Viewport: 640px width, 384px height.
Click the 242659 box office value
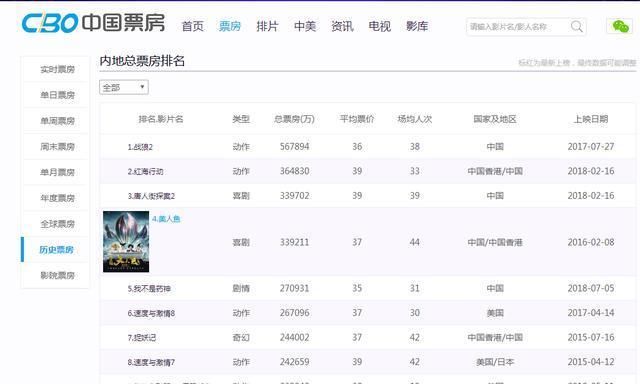coord(294,362)
